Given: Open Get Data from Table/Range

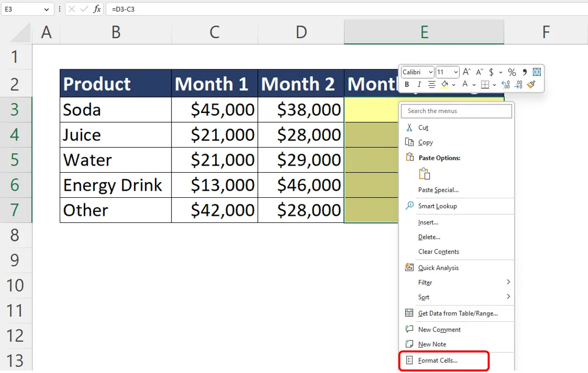Looking at the screenshot, I should [458, 313].
